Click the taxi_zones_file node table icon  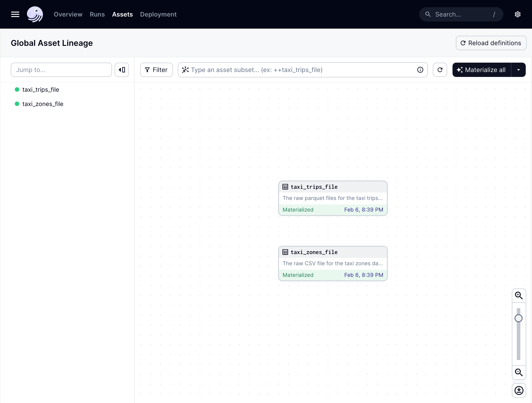click(x=285, y=252)
